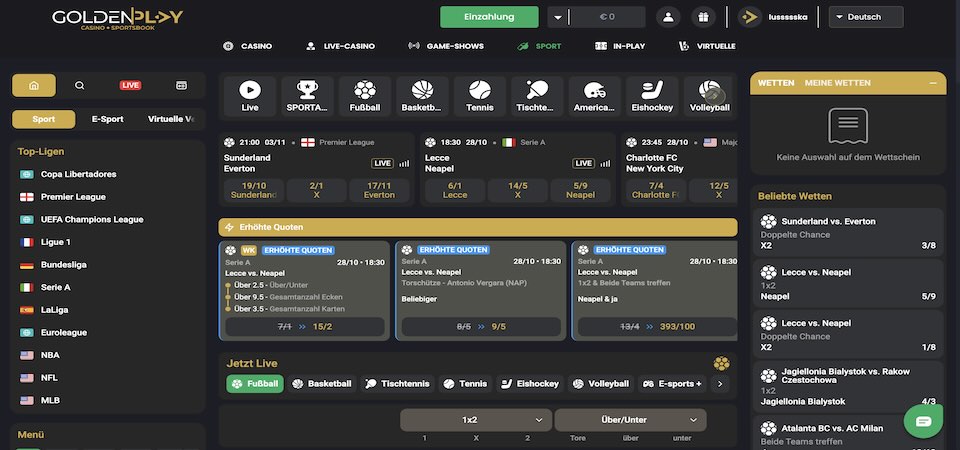Select the American football helmet tile
Image resolution: width=960 pixels, height=450 pixels.
pyautogui.click(x=594, y=96)
